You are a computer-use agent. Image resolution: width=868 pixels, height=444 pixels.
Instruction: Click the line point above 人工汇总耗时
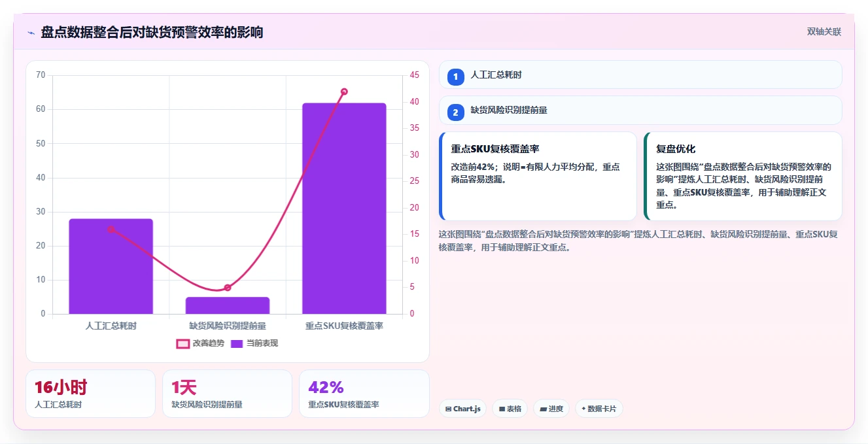(x=111, y=230)
